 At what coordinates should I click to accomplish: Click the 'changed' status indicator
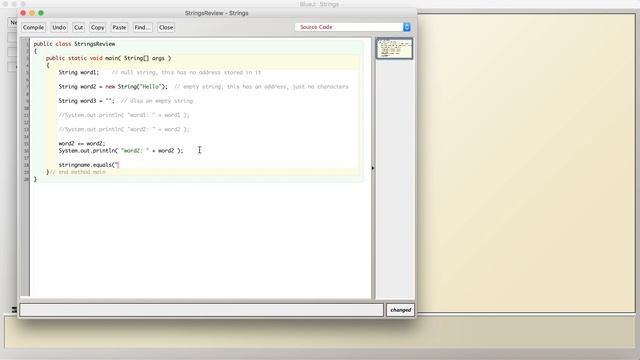(x=400, y=310)
